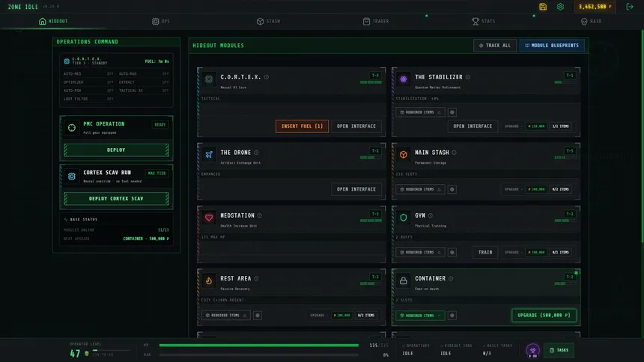The image size is (644, 362).
Task: Click the save game icon in header
Action: coord(543,7)
